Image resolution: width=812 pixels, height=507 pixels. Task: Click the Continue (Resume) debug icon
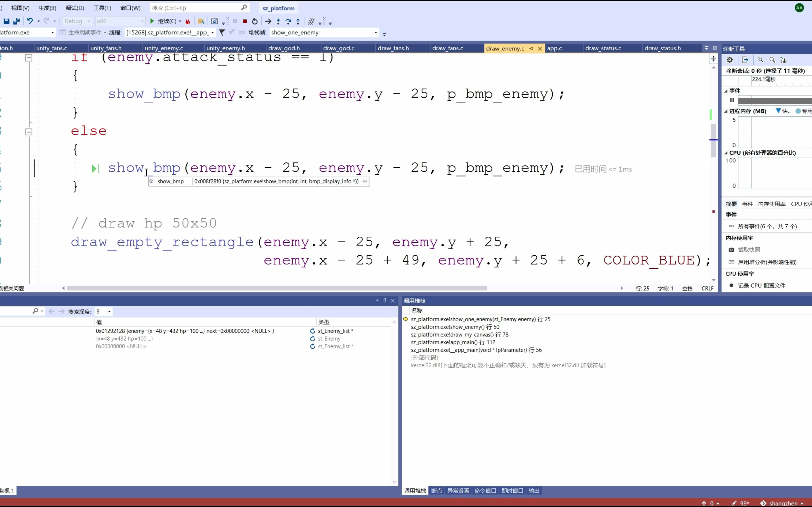click(152, 22)
